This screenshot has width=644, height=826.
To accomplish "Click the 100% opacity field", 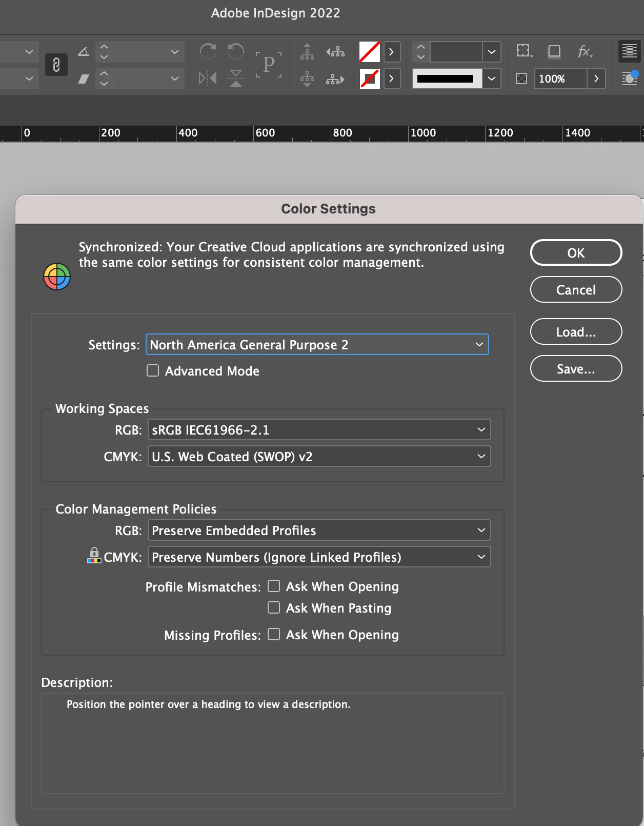I will 560,78.
